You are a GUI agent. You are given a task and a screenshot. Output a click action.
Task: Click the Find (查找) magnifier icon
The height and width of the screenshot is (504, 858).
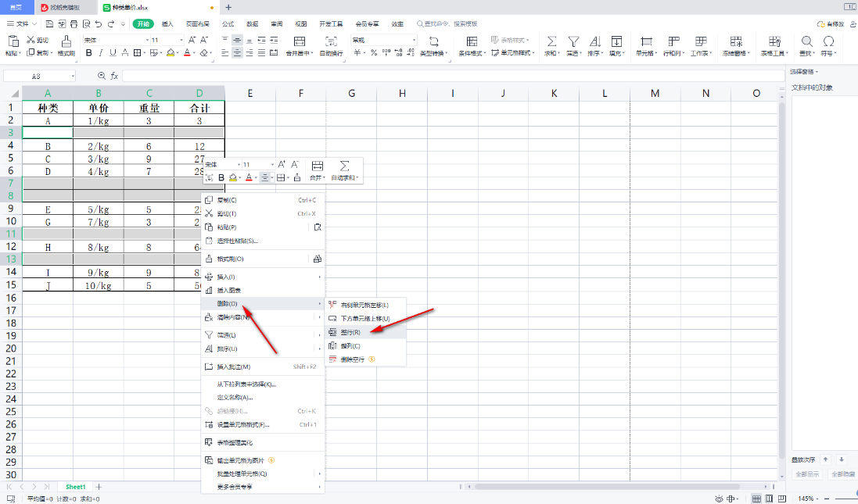coord(806,41)
